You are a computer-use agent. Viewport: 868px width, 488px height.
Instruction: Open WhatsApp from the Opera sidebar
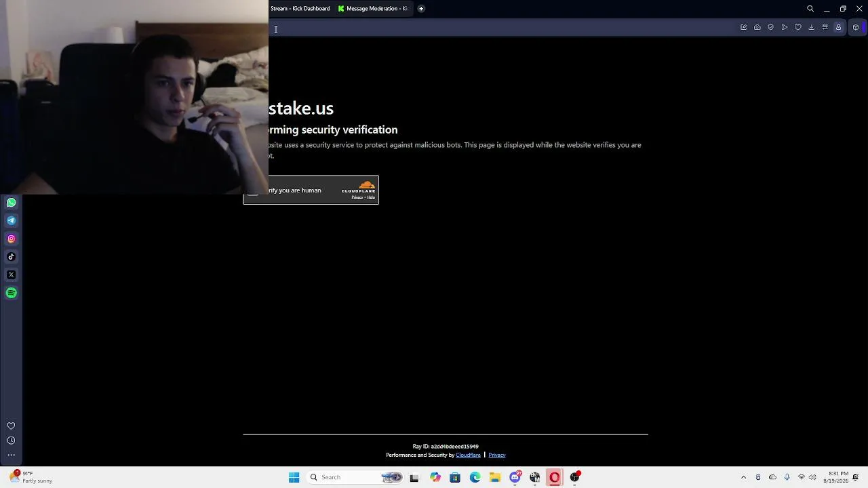click(11, 202)
